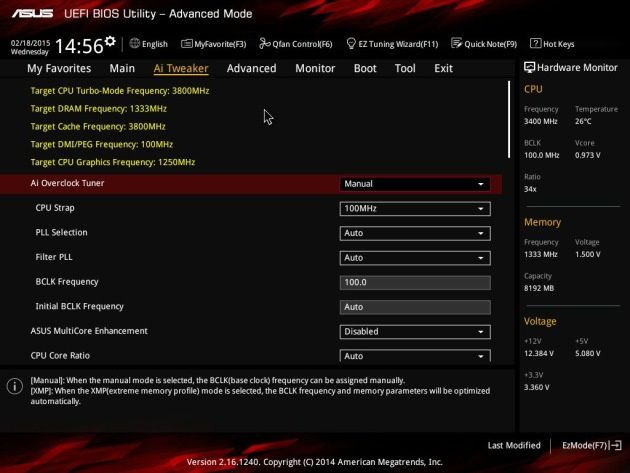
Task: Click +3.3V reading 3.360 V
Action: pyautogui.click(x=536, y=387)
